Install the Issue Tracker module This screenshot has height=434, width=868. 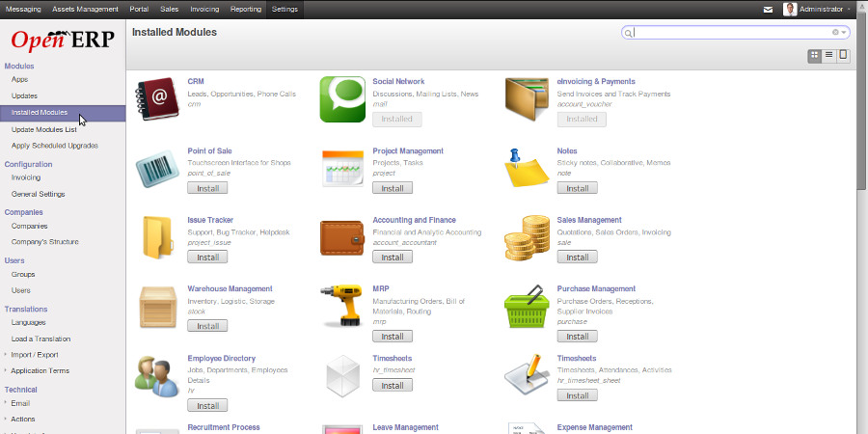pos(207,258)
